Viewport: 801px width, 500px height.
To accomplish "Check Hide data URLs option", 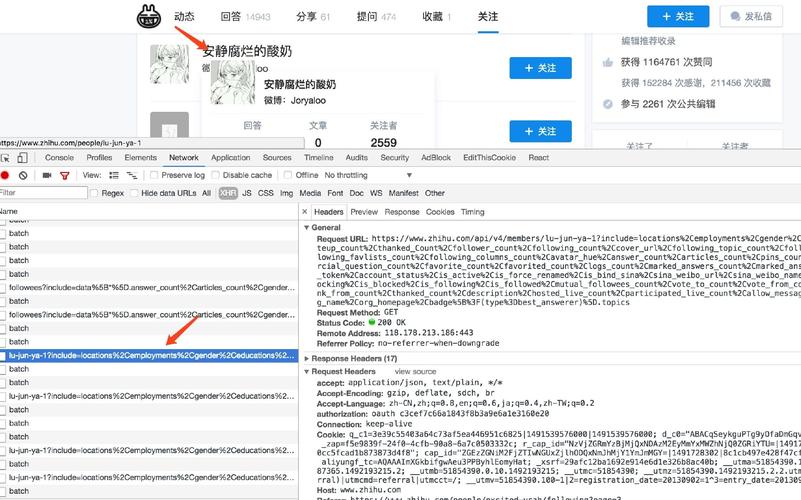I will click(x=134, y=193).
